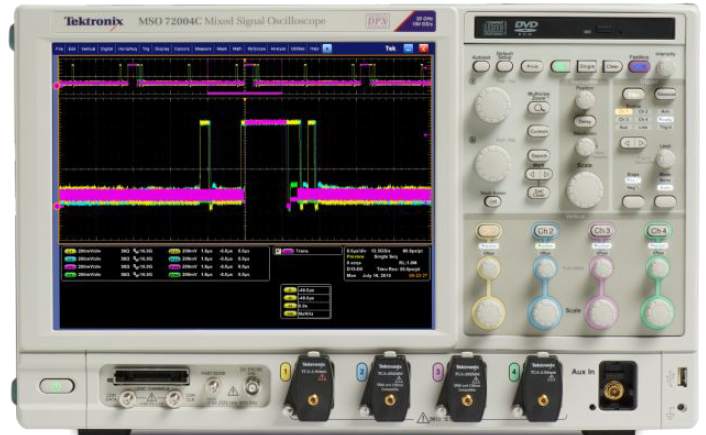The height and width of the screenshot is (435, 706).
Task: Click the green power button
Action: 56,386
